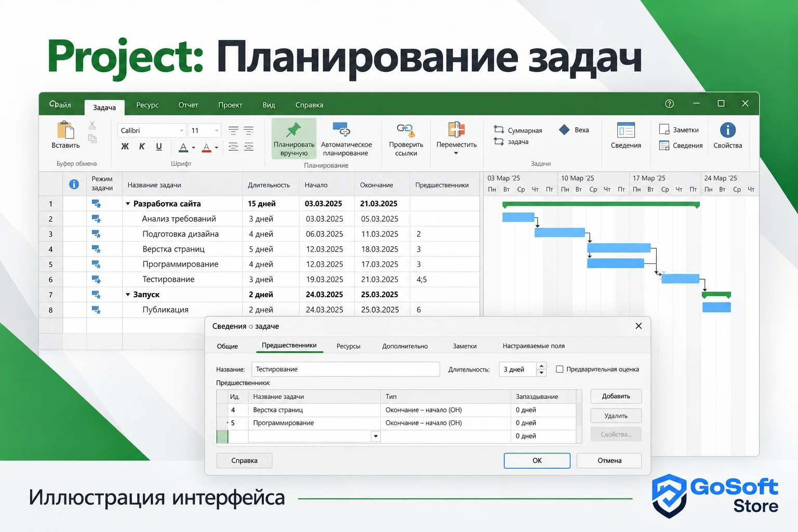
Task: Open the Общие tab in the dialog
Action: [228, 346]
